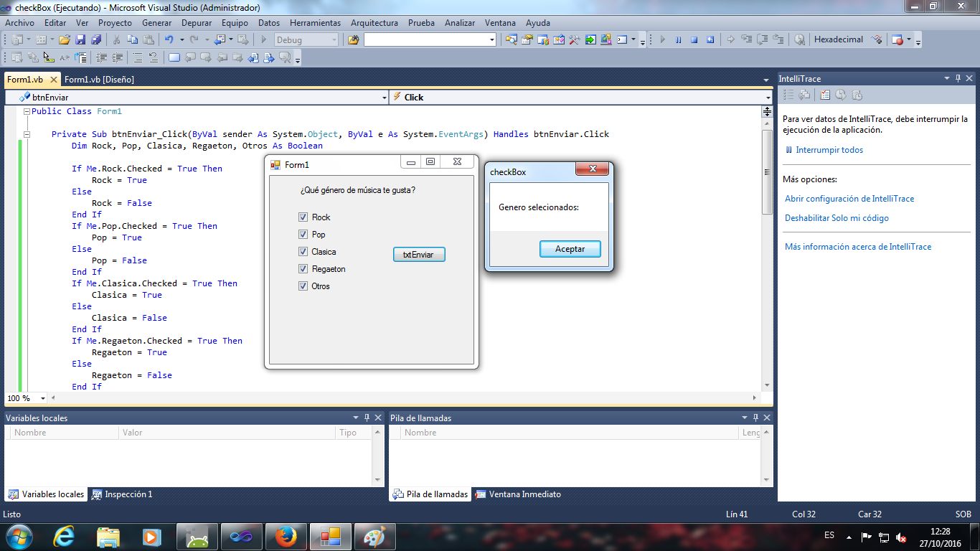Toggle the Clasica checkbox
The height and width of the screenshot is (551, 980).
(x=303, y=251)
